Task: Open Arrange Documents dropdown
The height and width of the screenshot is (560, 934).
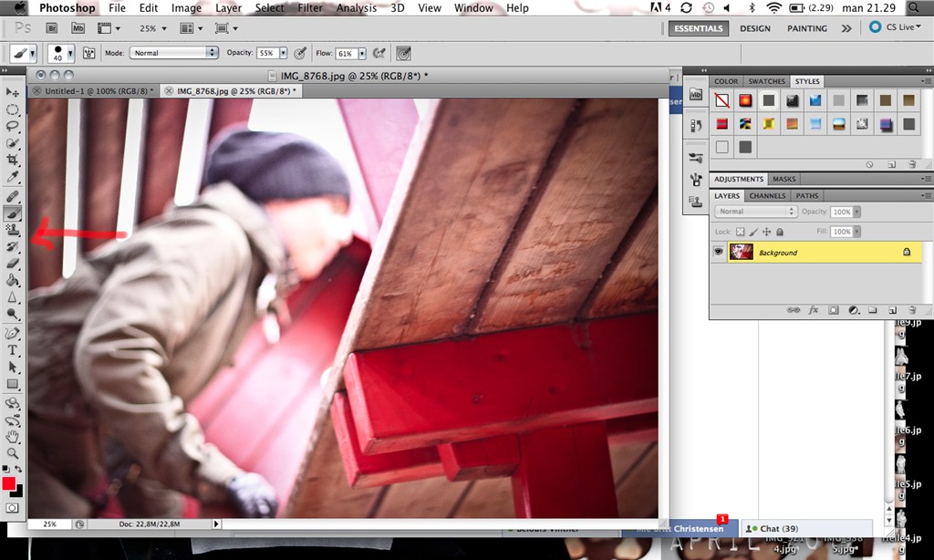Action: (x=192, y=28)
